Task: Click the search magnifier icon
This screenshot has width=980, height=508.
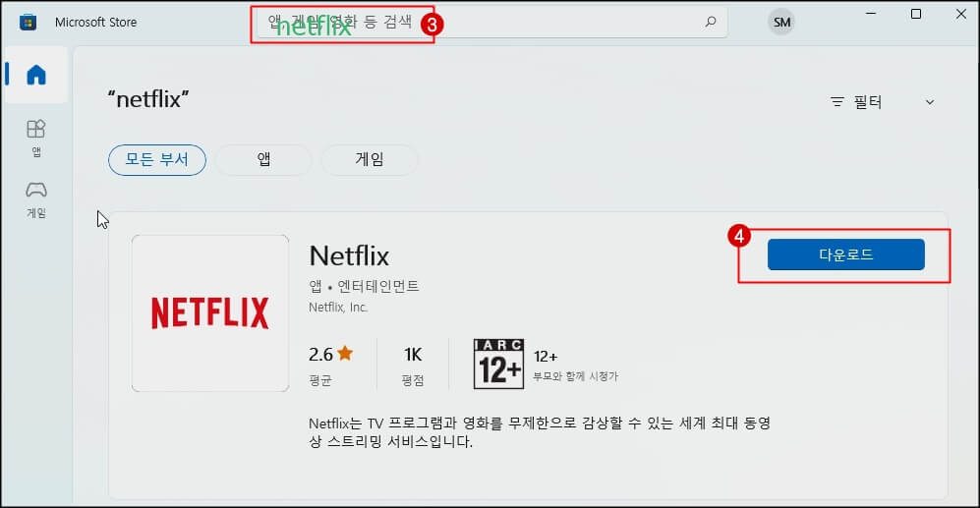Action: pos(711,22)
